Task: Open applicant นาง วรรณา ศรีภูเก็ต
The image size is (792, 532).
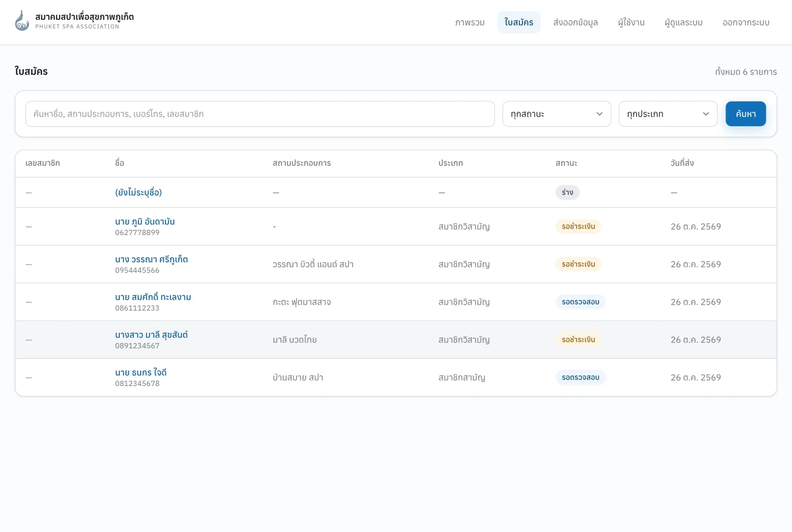Action: pyautogui.click(x=151, y=259)
